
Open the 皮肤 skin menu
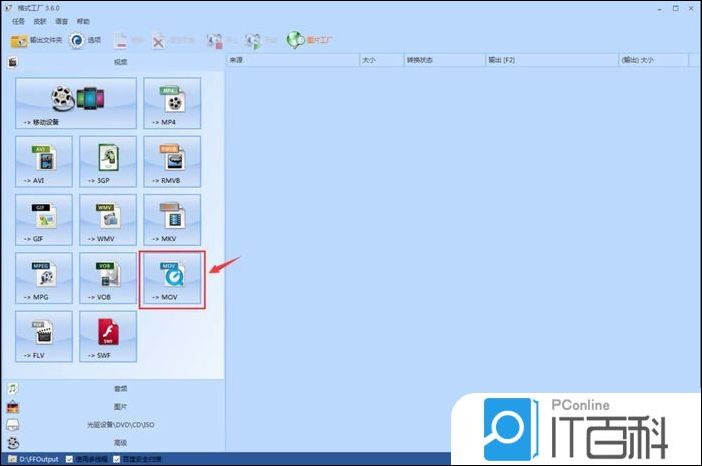[x=40, y=21]
